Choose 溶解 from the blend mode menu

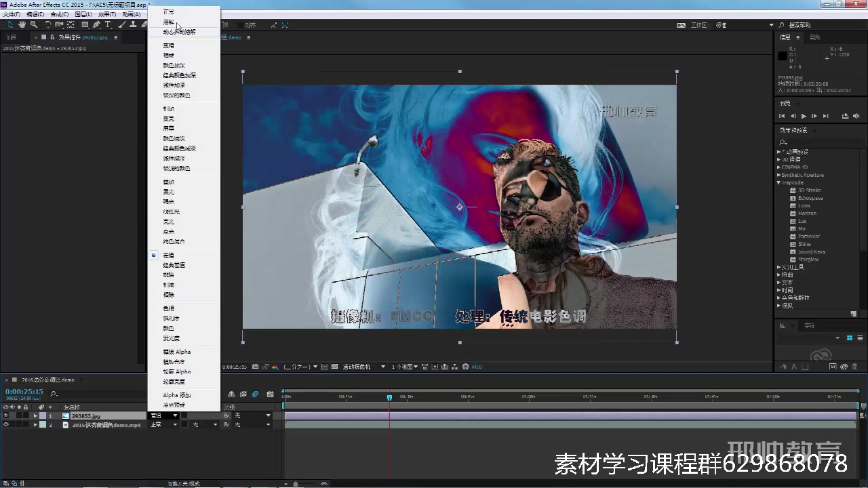click(x=170, y=21)
